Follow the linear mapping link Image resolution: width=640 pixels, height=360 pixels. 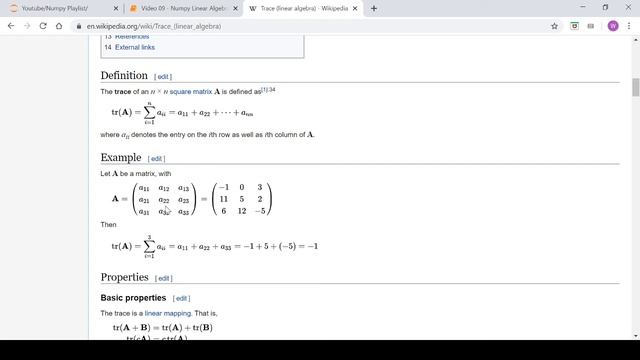[168, 313]
